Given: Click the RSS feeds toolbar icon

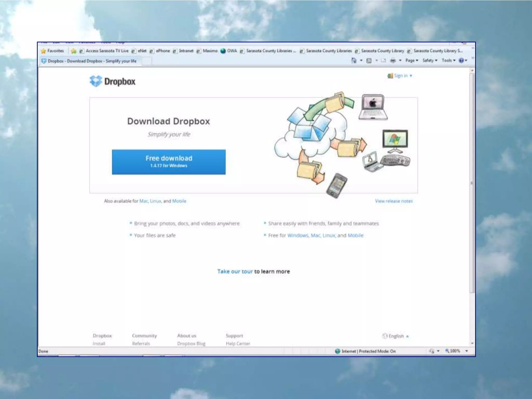Looking at the screenshot, I should click(x=369, y=61).
